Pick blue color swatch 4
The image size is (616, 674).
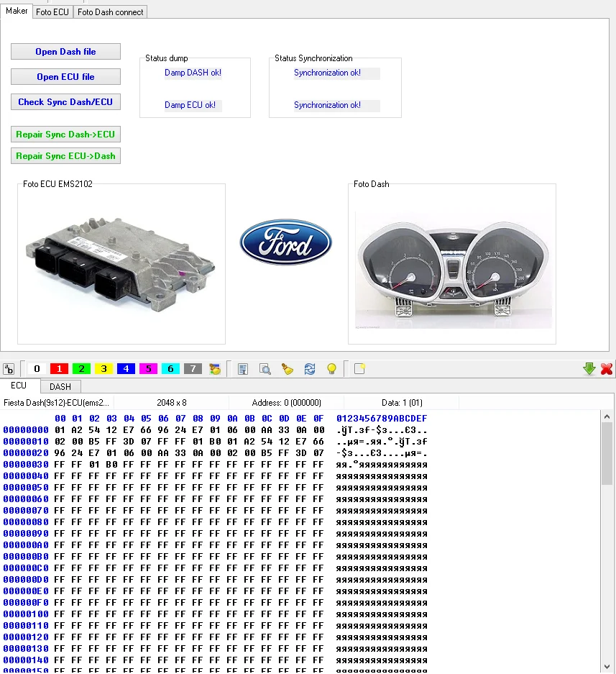(x=126, y=369)
